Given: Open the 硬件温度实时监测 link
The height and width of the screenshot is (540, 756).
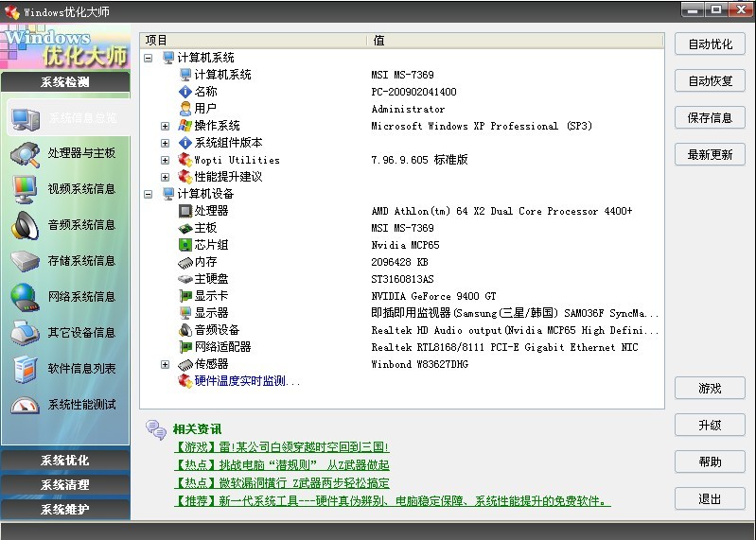Looking at the screenshot, I should click(247, 381).
